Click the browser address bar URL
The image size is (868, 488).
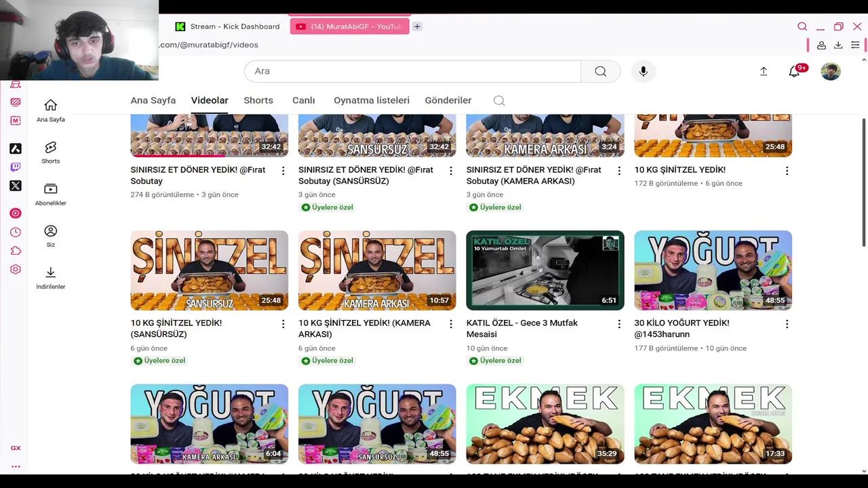click(209, 45)
